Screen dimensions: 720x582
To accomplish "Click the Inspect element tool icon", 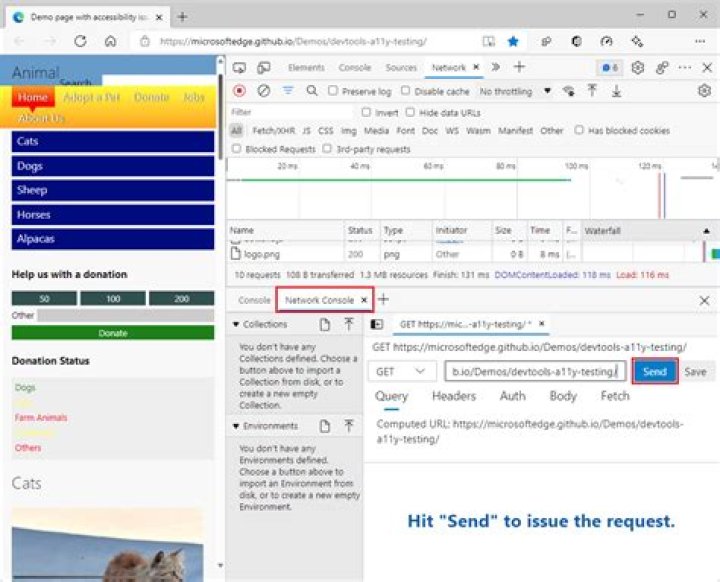I will [239, 68].
